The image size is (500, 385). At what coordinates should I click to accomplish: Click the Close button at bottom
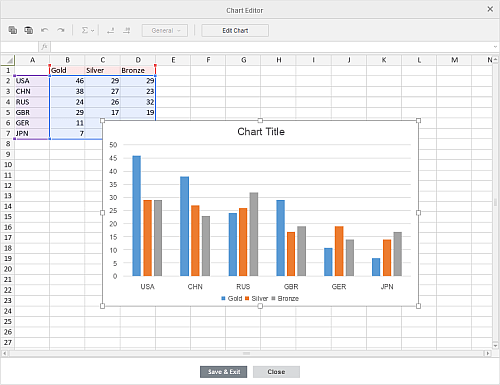[x=276, y=372]
